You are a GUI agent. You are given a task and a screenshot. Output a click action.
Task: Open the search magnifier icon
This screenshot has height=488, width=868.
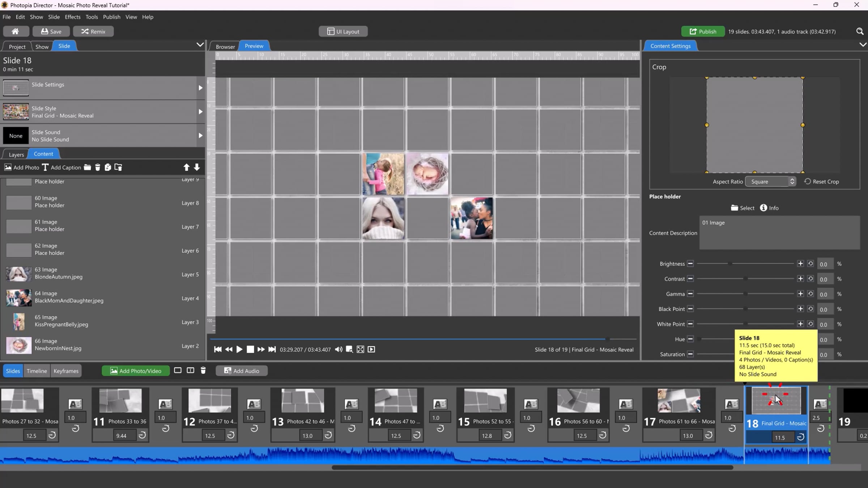(860, 31)
